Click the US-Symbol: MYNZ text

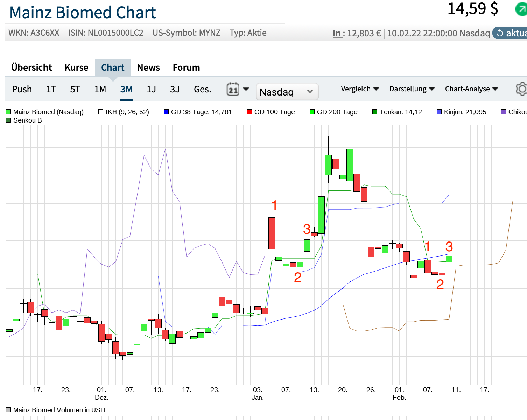187,33
